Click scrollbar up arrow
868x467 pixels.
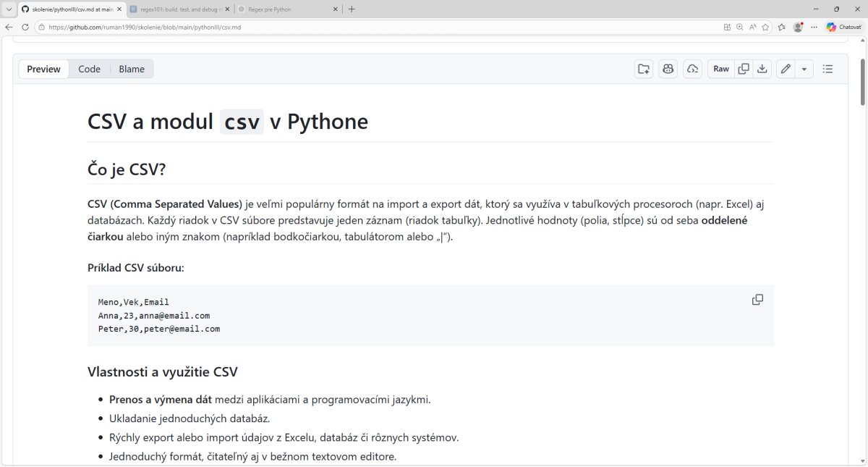862,42
